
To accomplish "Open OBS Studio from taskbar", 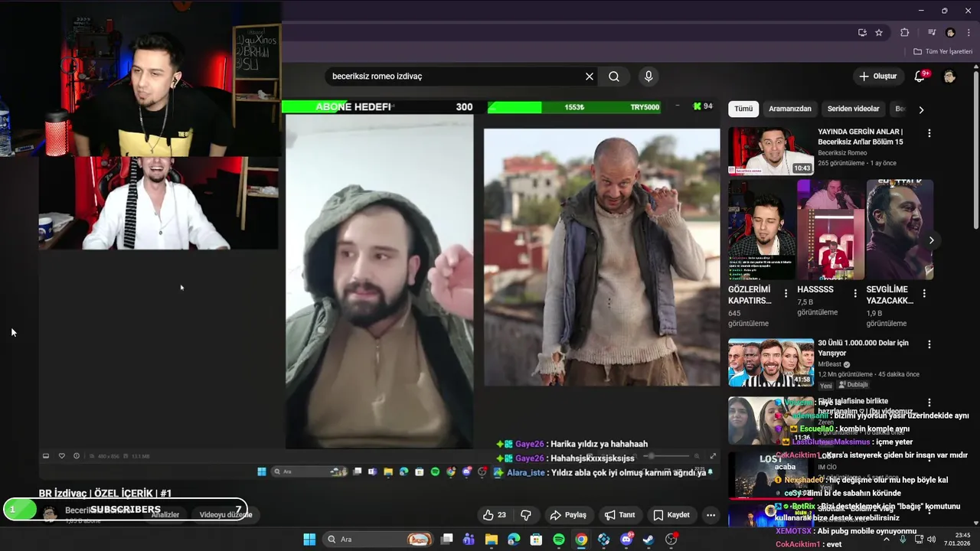I will point(671,540).
